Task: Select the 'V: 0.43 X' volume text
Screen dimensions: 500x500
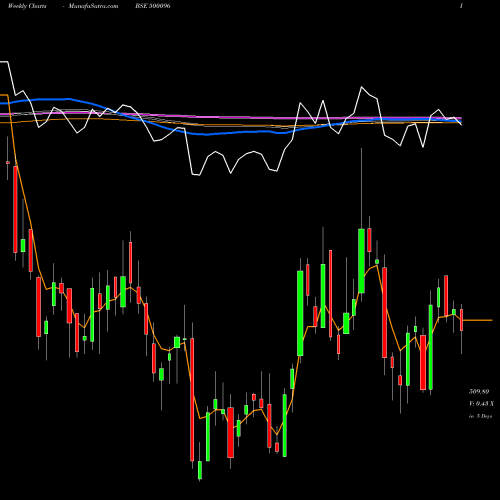Action: (x=481, y=404)
